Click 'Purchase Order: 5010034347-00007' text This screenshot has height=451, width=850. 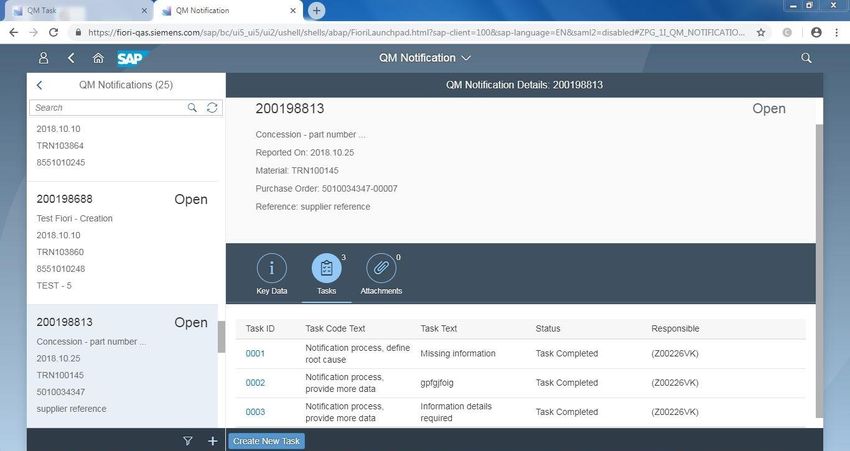click(326, 189)
